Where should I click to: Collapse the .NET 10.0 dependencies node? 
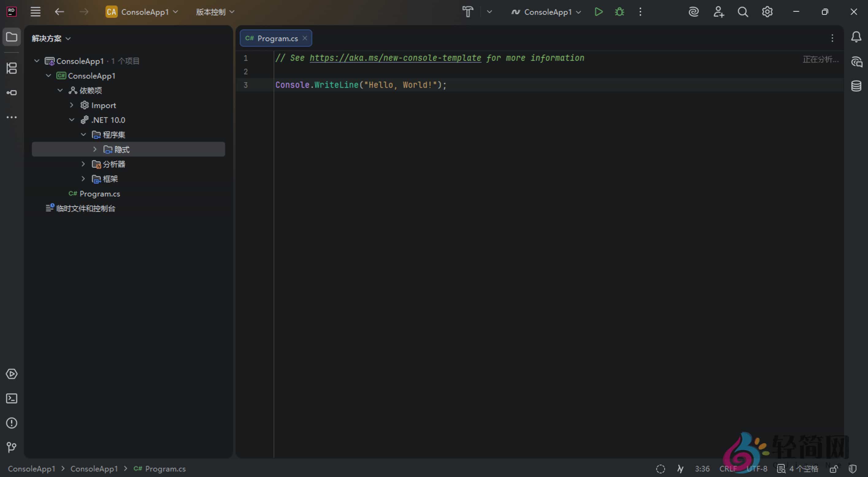71,120
